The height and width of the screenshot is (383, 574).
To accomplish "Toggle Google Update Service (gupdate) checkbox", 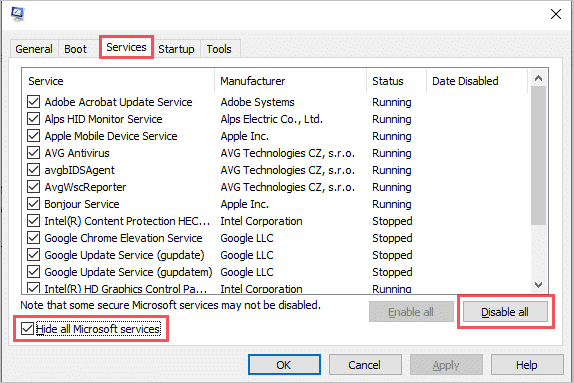I will coord(33,255).
